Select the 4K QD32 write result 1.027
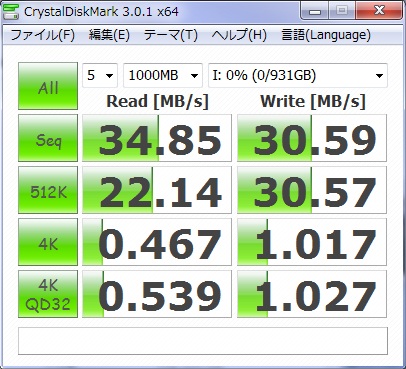This screenshot has height=369, width=406. pos(312,294)
